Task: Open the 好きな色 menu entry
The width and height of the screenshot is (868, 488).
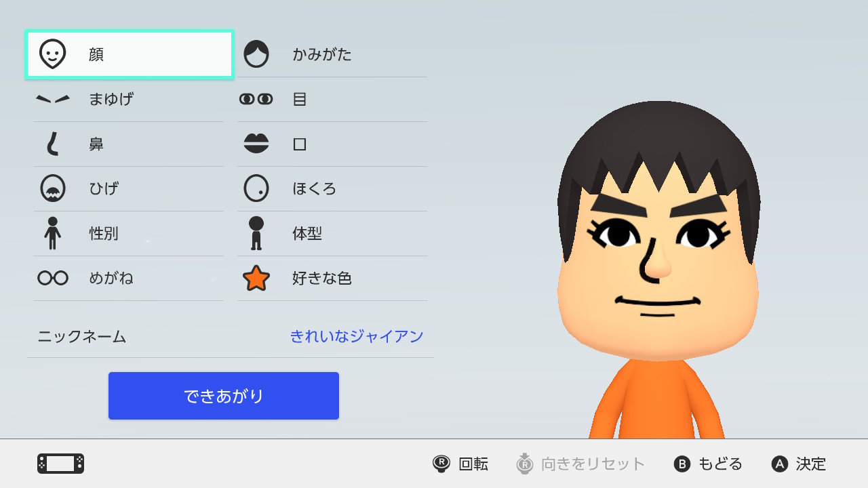Action: (332, 279)
